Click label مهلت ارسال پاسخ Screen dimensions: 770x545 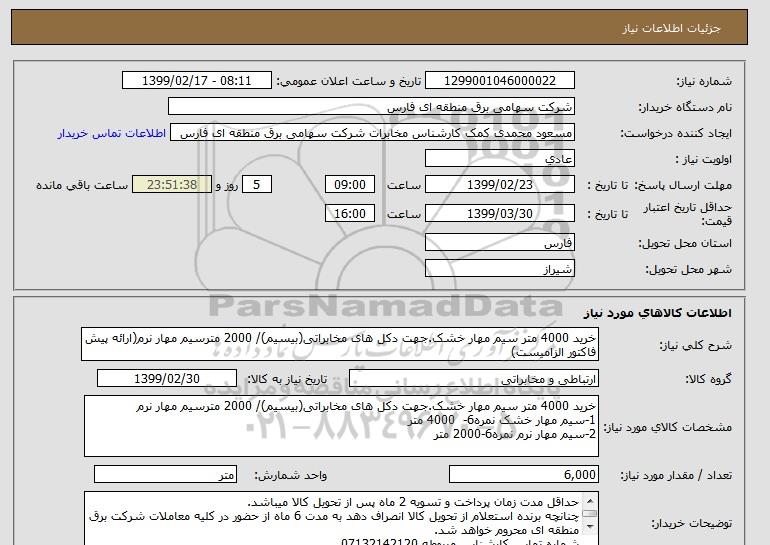(684, 185)
